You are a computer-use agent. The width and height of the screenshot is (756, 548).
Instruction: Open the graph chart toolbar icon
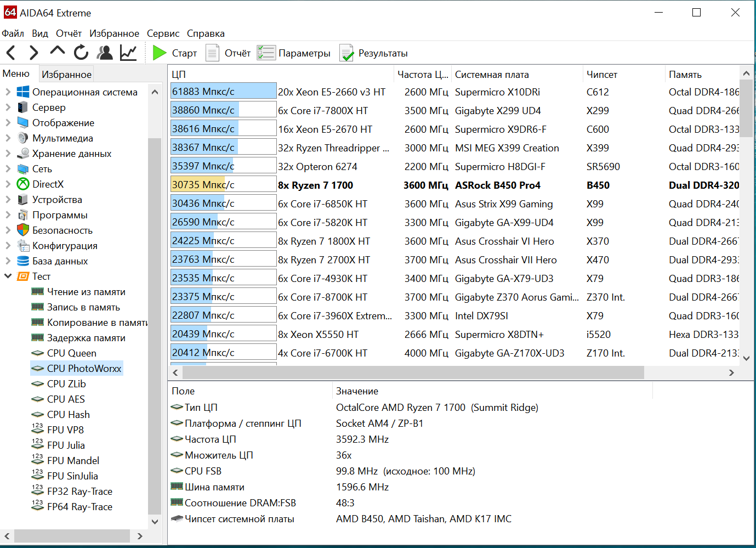click(x=128, y=53)
